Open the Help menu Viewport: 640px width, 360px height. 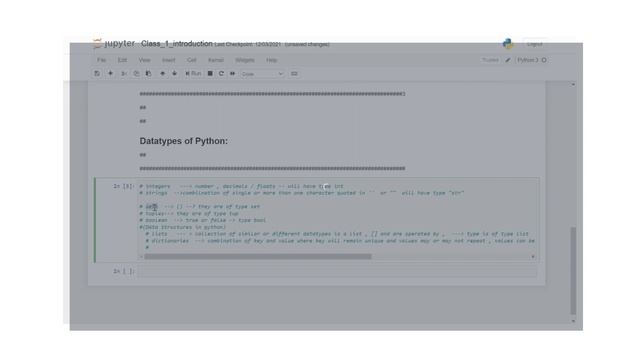[x=271, y=60]
